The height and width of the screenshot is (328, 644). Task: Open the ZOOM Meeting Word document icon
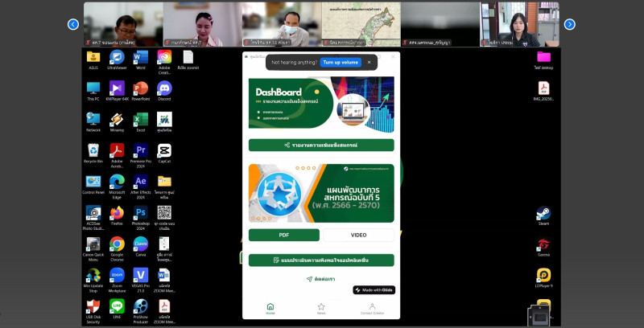click(164, 275)
